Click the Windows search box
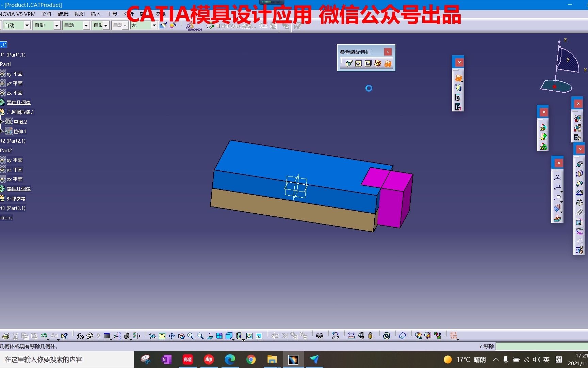This screenshot has height=368, width=588. (67, 359)
